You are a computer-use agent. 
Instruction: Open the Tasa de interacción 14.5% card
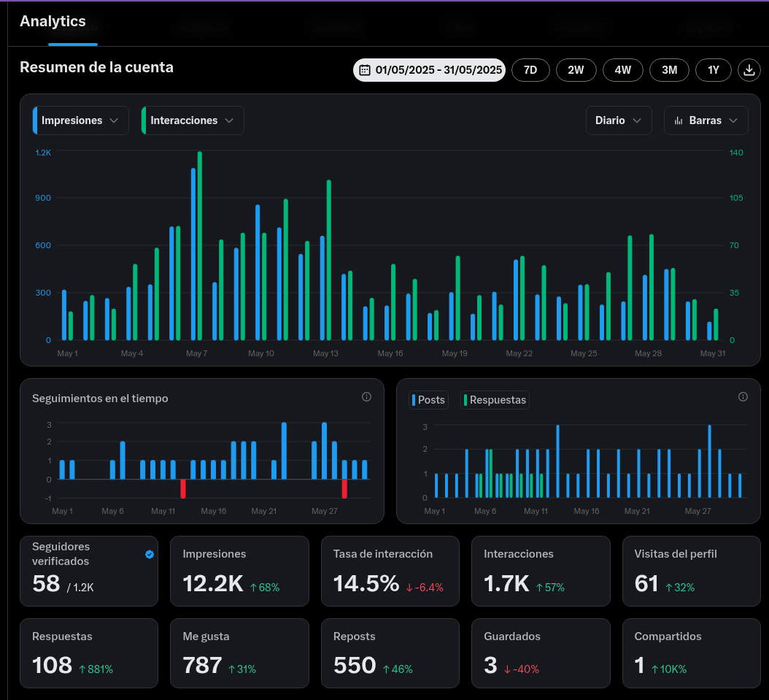(390, 571)
